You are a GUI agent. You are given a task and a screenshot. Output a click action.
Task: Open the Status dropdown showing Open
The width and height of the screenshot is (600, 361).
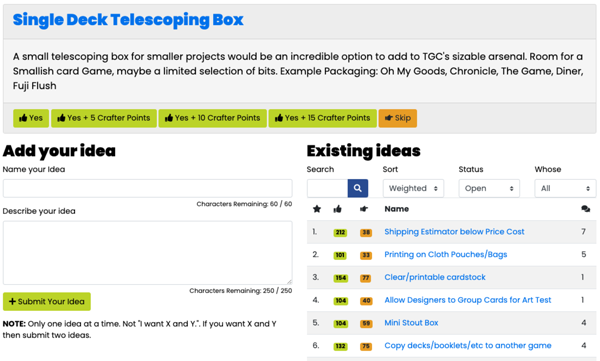[x=489, y=188]
